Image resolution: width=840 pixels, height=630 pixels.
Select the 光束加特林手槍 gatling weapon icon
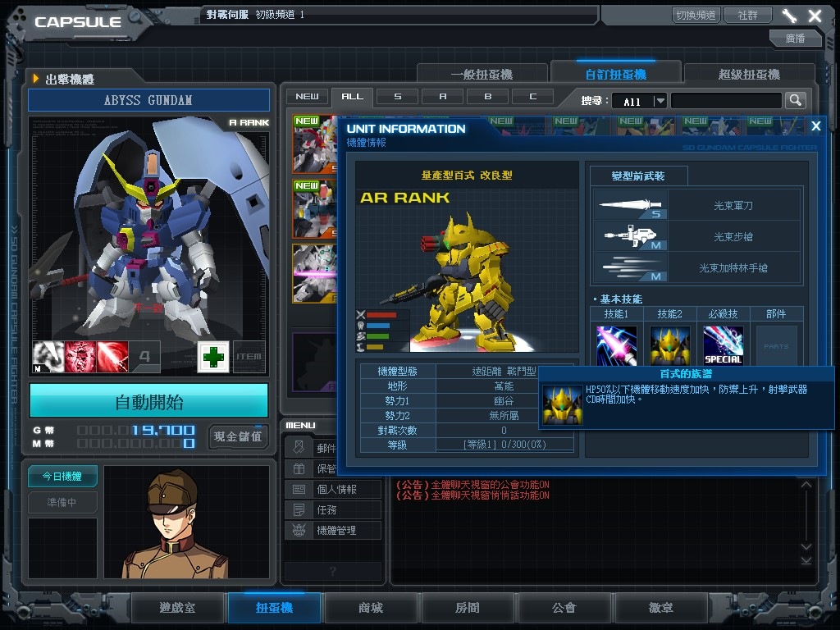(631, 267)
